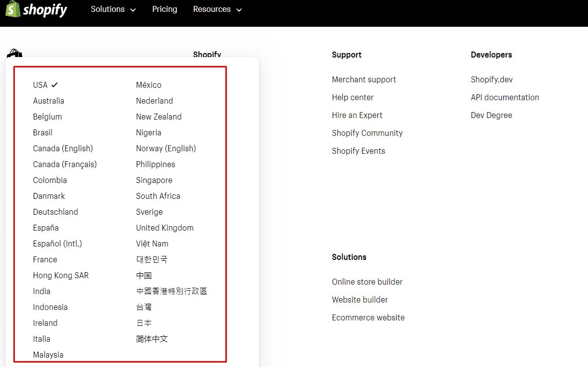
Task: Switch region to Italia
Action: 42,339
